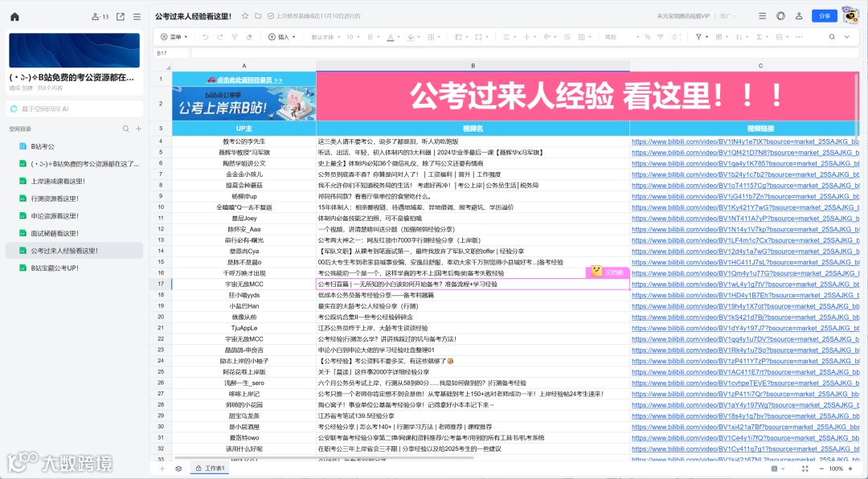Open the video link in row 17

click(745, 284)
